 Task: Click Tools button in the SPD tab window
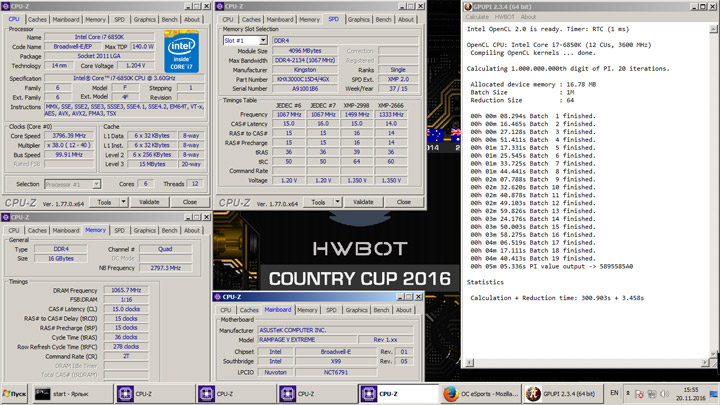[x=318, y=202]
